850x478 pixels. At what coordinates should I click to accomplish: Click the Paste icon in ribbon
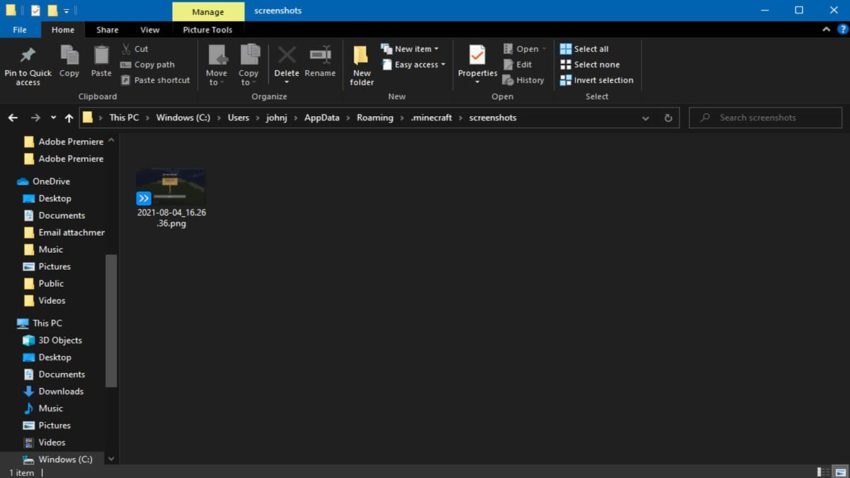coord(101,56)
